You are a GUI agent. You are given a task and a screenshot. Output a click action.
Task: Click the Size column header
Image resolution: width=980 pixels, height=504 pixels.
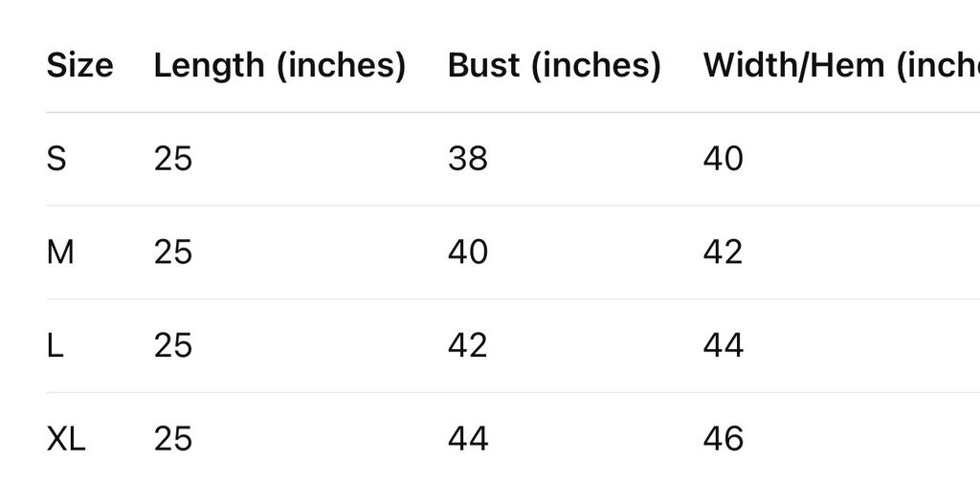coord(79,65)
